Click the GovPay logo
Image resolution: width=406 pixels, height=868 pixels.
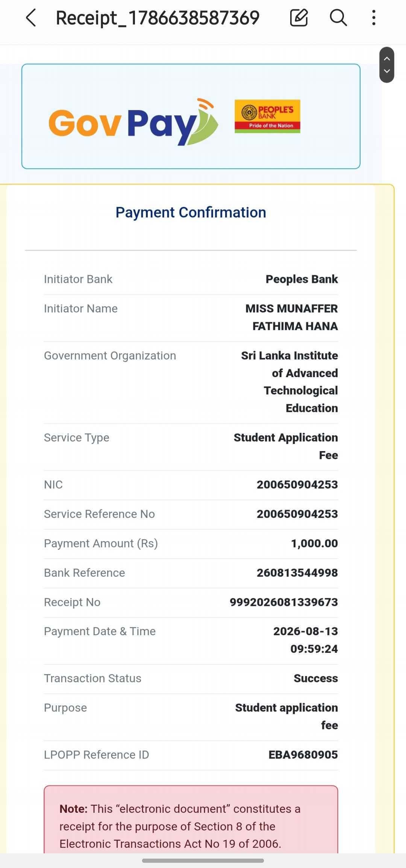coord(133,122)
